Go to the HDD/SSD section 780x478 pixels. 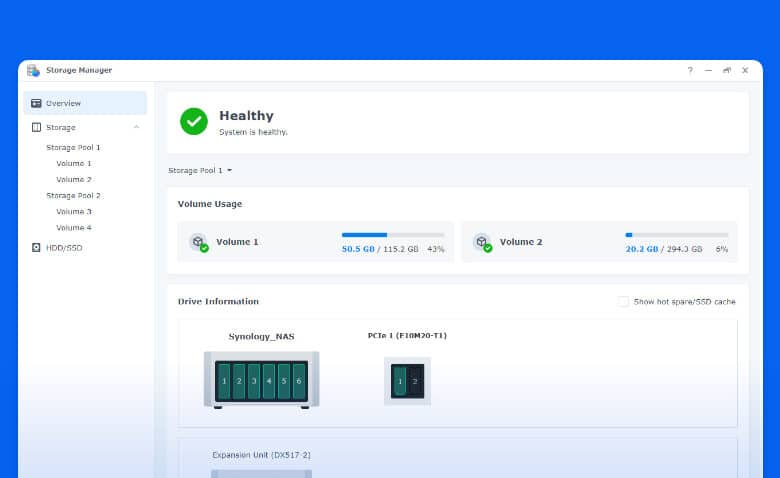[64, 248]
